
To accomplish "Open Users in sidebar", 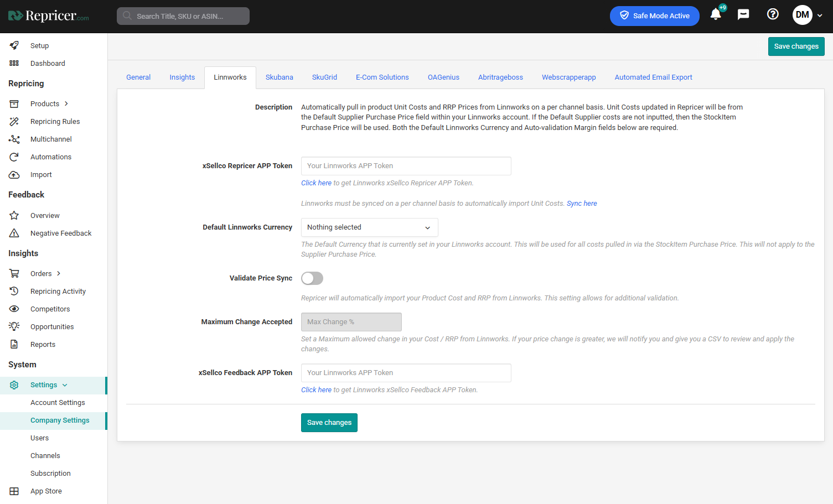I will [39, 438].
